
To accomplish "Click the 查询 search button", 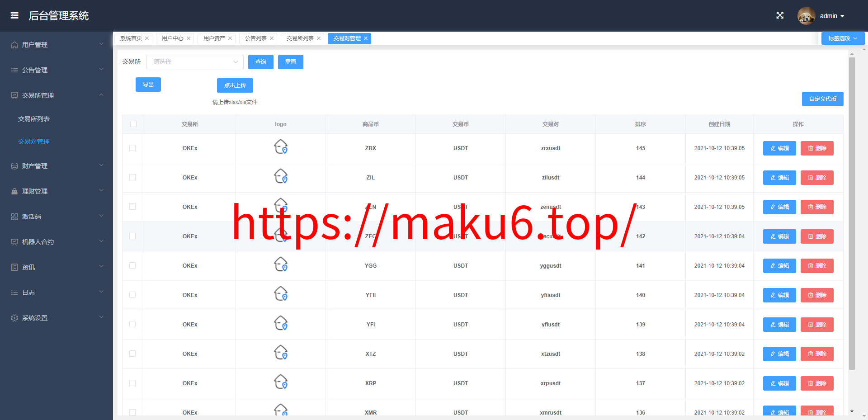I will point(261,62).
